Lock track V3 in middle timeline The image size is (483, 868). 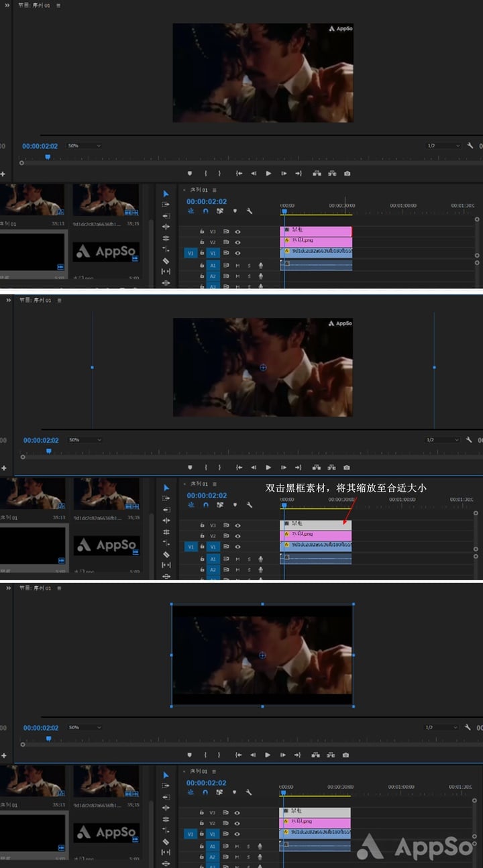pos(202,525)
